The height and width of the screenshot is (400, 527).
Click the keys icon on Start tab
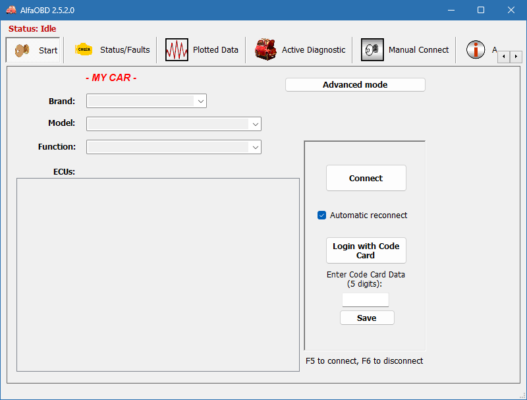point(22,50)
